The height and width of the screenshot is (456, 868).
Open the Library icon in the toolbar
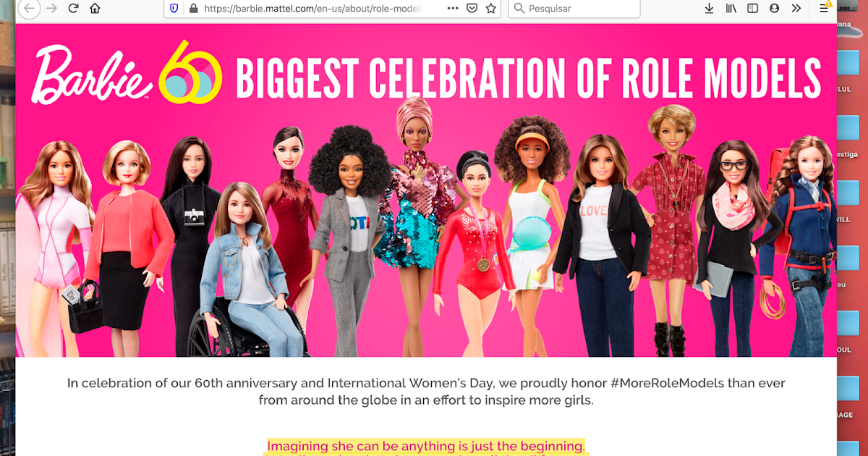point(731,9)
